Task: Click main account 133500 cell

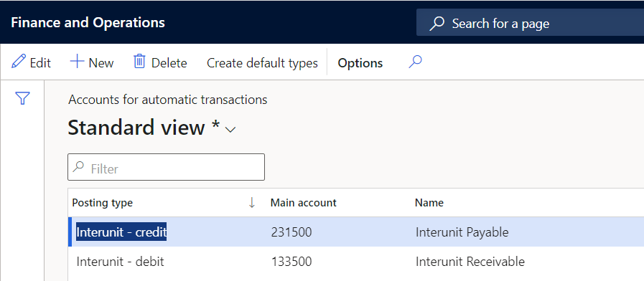Action: (291, 262)
